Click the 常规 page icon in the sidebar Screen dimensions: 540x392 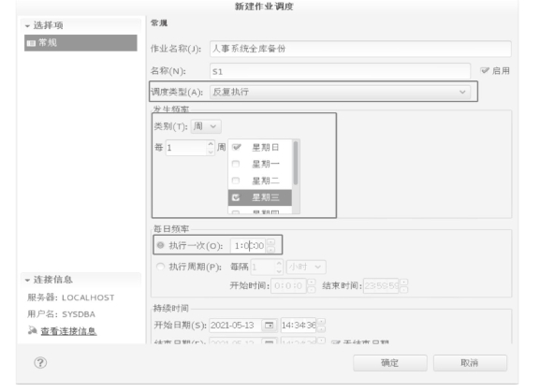tap(31, 43)
